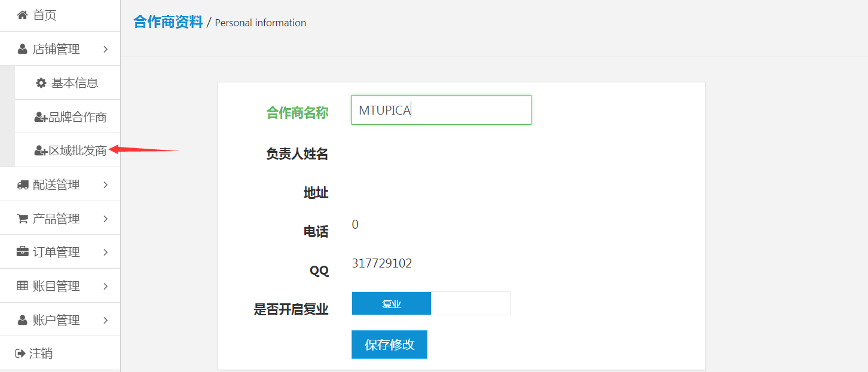The height and width of the screenshot is (372, 868).
Task: Click the briefcase icon for 订单管理
Action: coord(23,252)
